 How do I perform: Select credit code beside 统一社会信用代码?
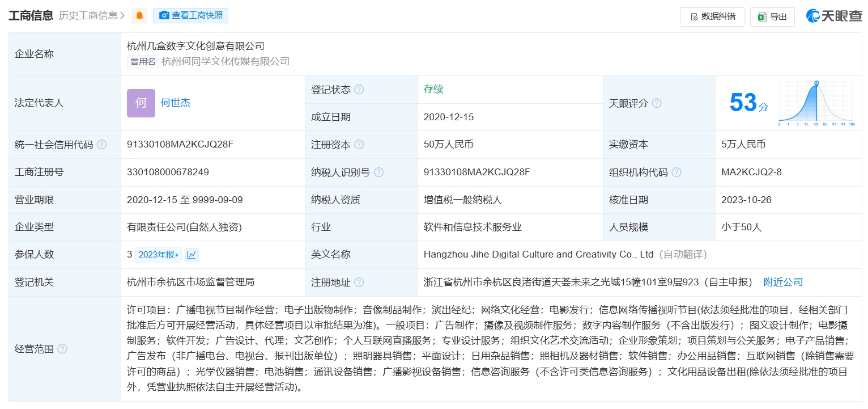pos(180,144)
